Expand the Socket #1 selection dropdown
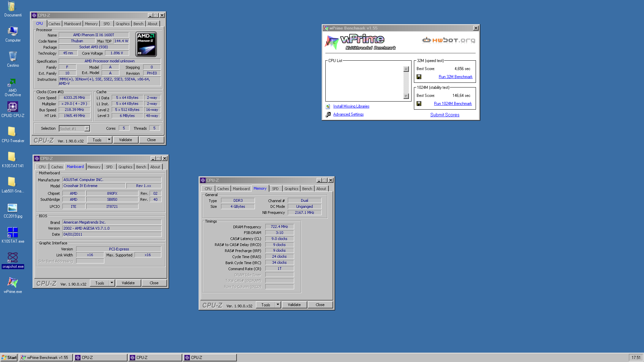 pyautogui.click(x=87, y=128)
